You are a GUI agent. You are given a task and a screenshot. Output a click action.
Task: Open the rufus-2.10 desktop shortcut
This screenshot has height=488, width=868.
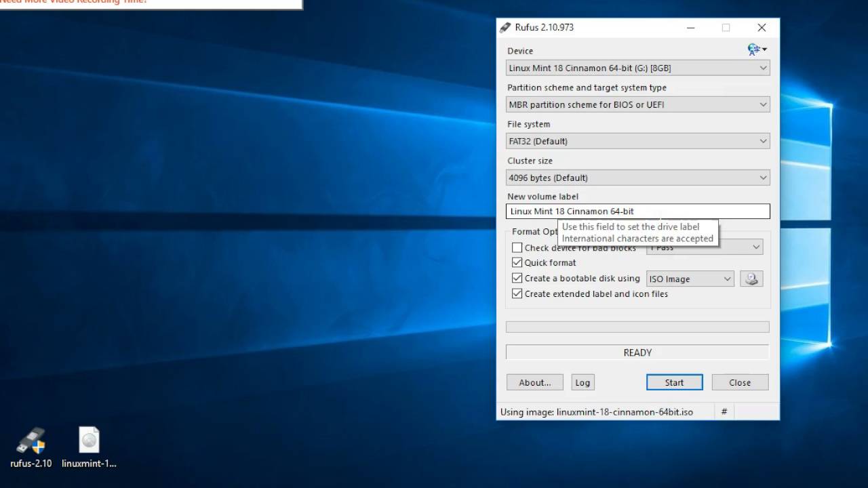point(31,448)
